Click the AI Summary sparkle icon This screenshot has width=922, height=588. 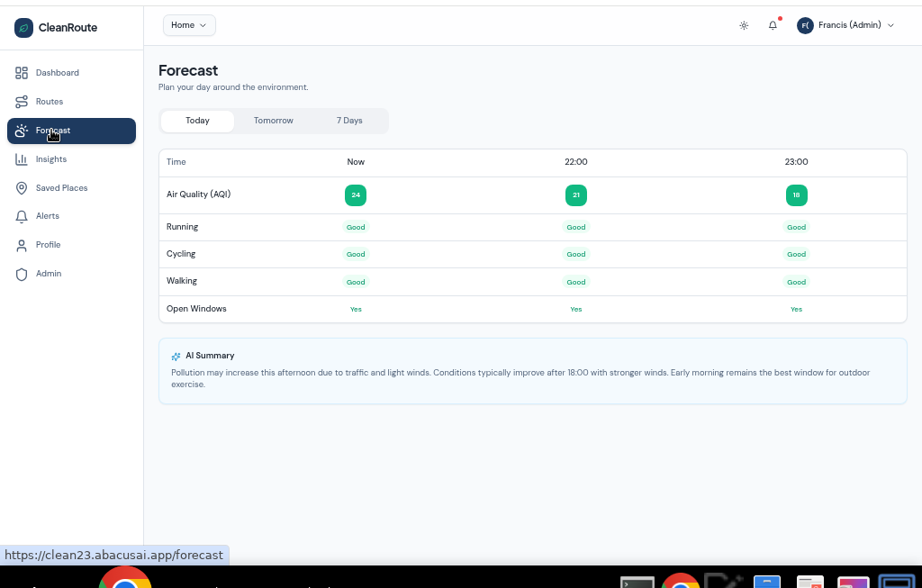176,357
